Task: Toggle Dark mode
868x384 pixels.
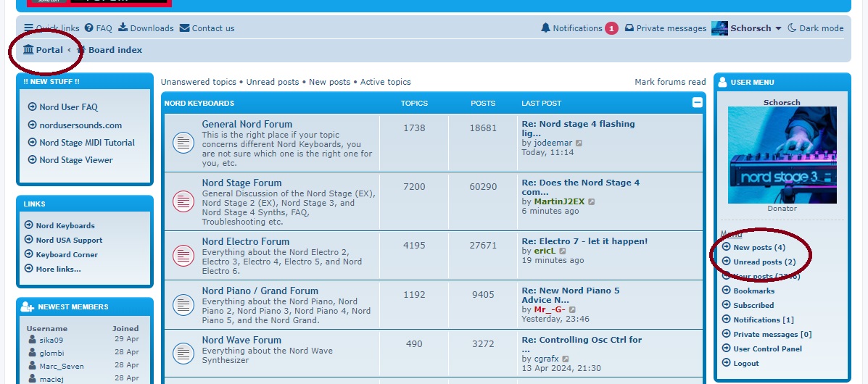Action: (x=815, y=28)
